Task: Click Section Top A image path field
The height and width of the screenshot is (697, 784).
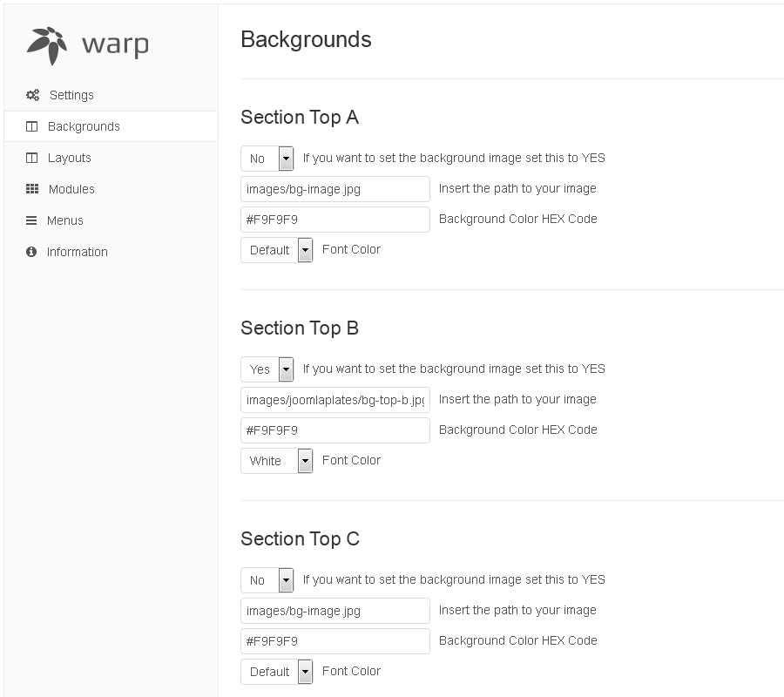Action: tap(335, 189)
